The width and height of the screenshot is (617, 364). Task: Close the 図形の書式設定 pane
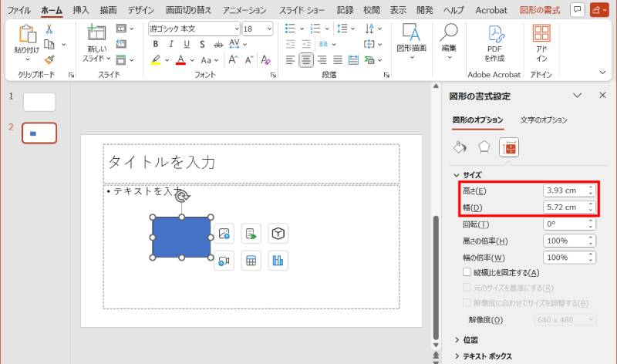(x=602, y=95)
